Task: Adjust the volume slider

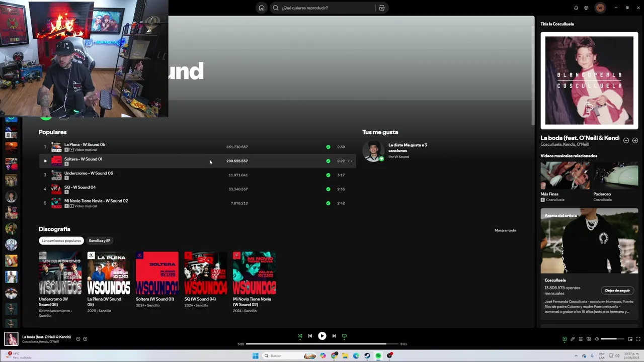Action: (x=612, y=339)
